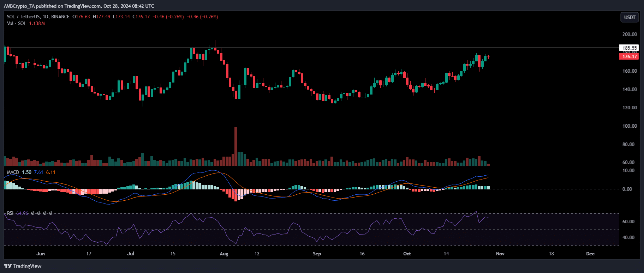The width and height of the screenshot is (644, 273).
Task: Click the 200.00 price axis label
Action: [630, 34]
